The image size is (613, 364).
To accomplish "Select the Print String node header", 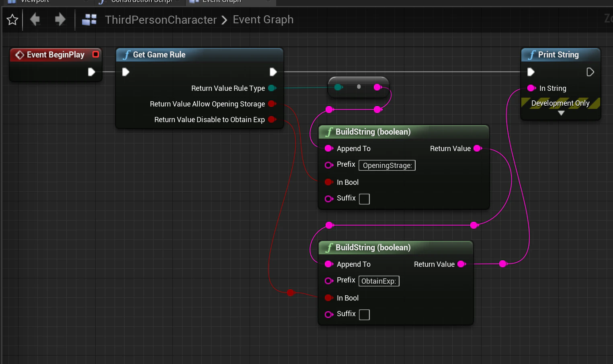I will point(561,55).
